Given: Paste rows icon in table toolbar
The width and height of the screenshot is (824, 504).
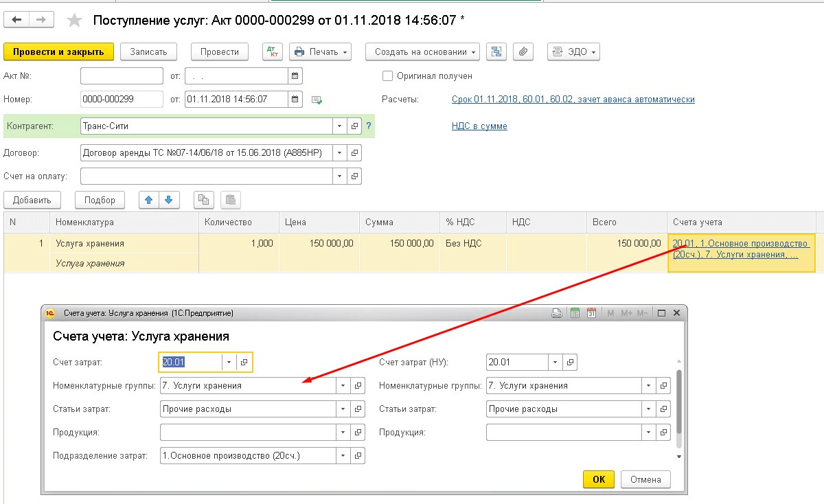Looking at the screenshot, I should (231, 200).
